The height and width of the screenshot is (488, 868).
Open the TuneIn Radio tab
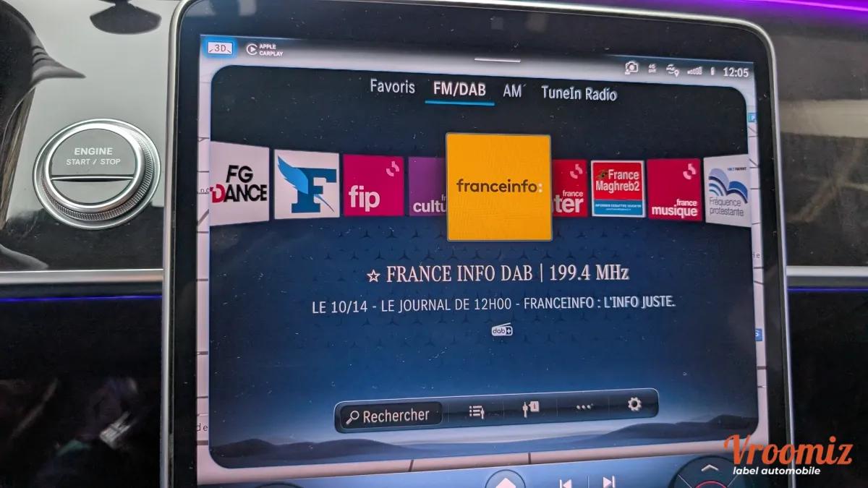point(579,93)
